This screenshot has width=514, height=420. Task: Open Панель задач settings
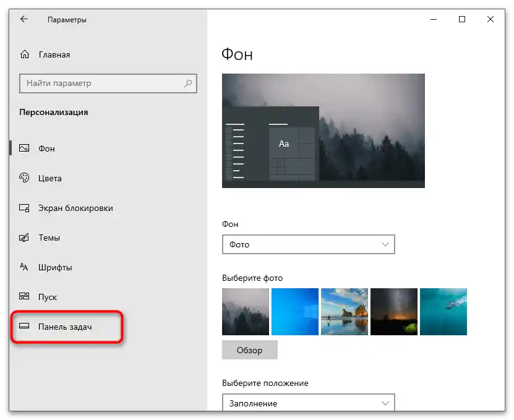click(65, 327)
